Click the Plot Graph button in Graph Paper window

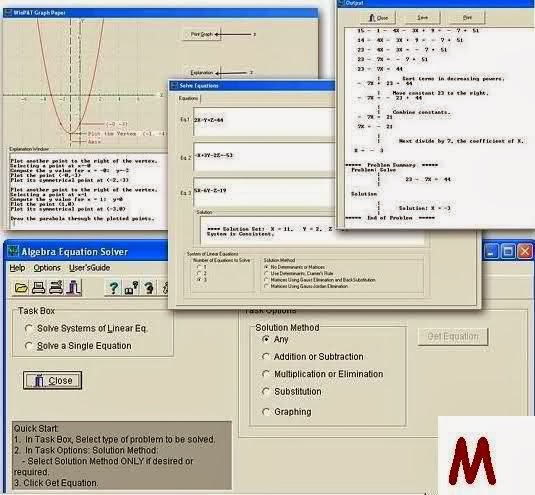(202, 34)
